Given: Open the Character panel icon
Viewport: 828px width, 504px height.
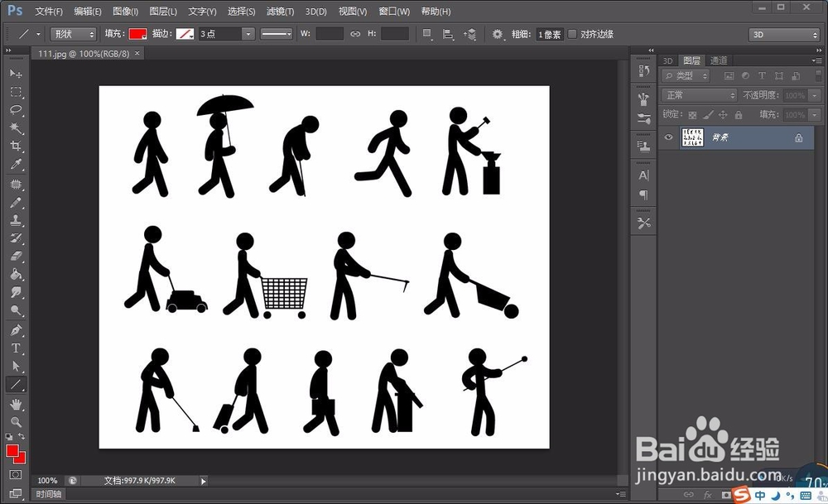Looking at the screenshot, I should tap(643, 175).
